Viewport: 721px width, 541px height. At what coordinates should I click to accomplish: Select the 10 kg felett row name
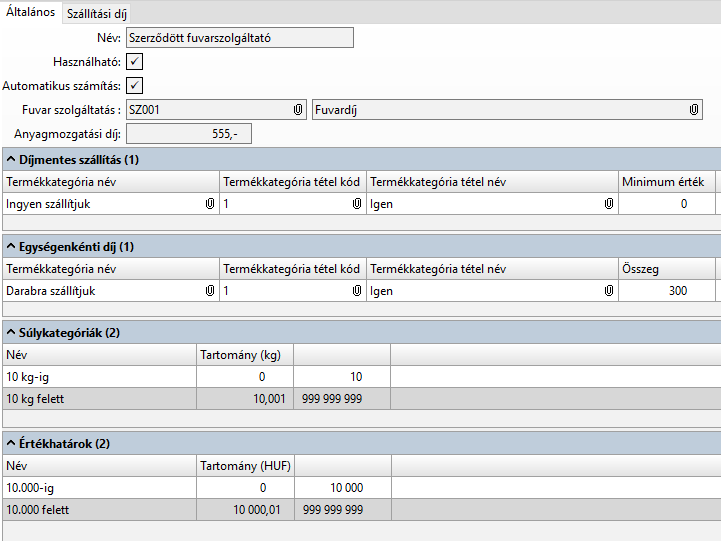[99, 399]
